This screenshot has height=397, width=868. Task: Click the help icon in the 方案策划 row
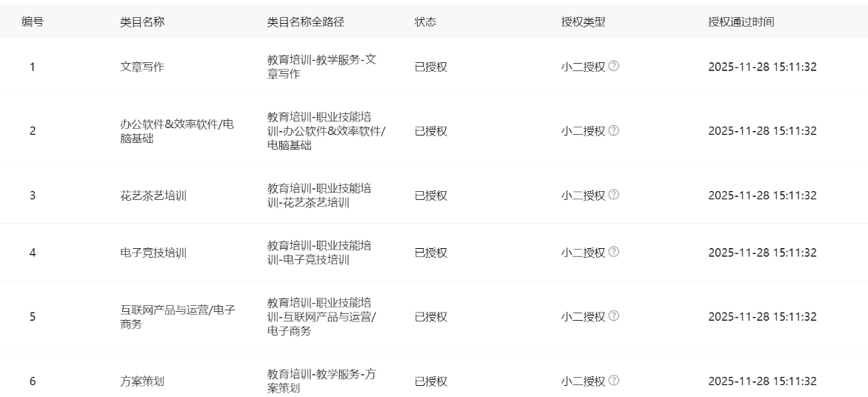614,381
